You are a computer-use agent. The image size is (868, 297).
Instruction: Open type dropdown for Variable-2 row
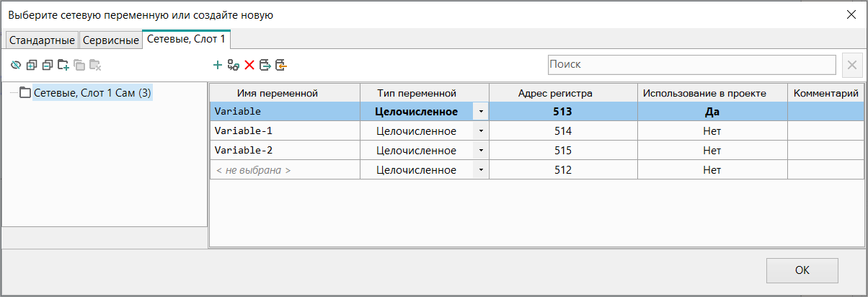(x=480, y=151)
